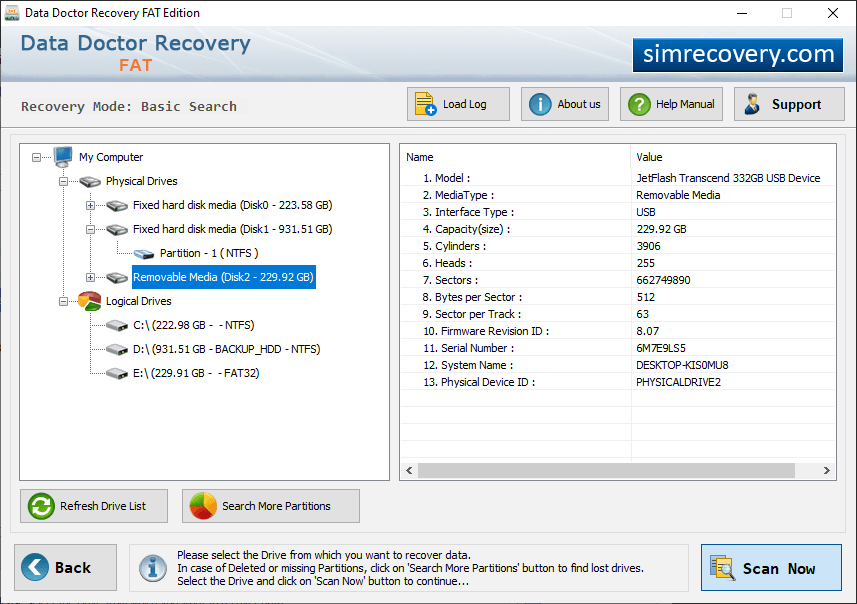Click the horizontal scrollbar right arrow
This screenshot has height=604, width=857.
[x=826, y=471]
